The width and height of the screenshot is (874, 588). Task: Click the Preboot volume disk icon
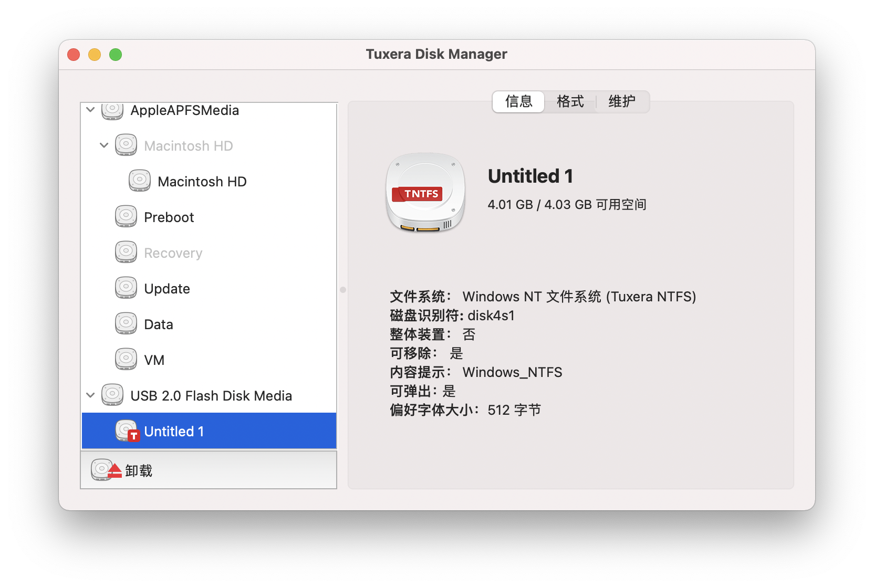tap(126, 217)
